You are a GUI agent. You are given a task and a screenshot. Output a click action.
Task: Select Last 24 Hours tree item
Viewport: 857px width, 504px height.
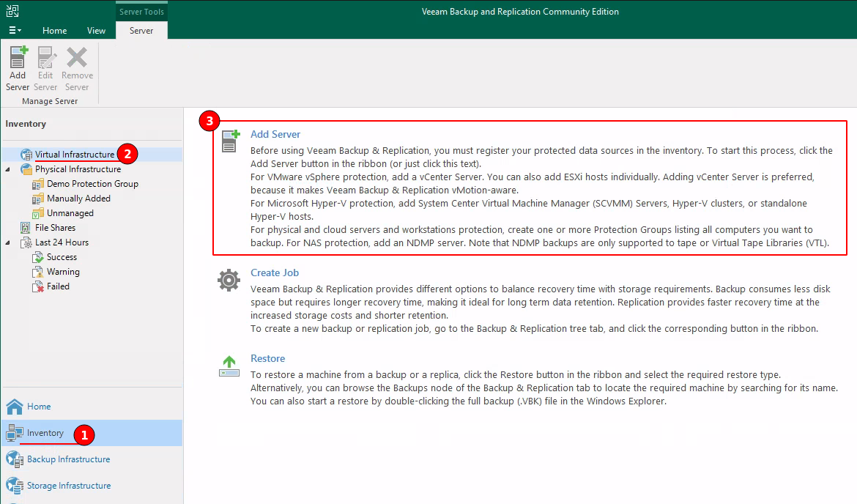pyautogui.click(x=62, y=242)
